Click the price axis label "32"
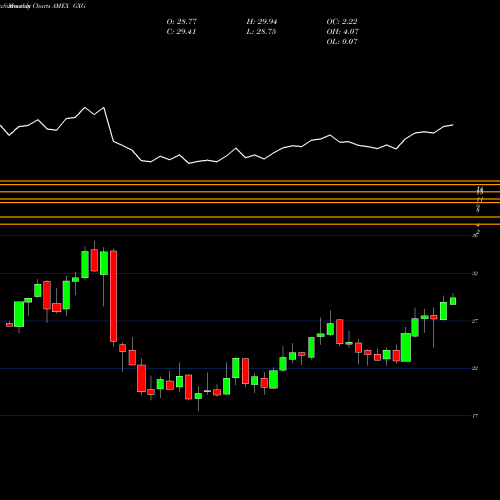Viewport: 500px width, 500px height. click(x=475, y=274)
